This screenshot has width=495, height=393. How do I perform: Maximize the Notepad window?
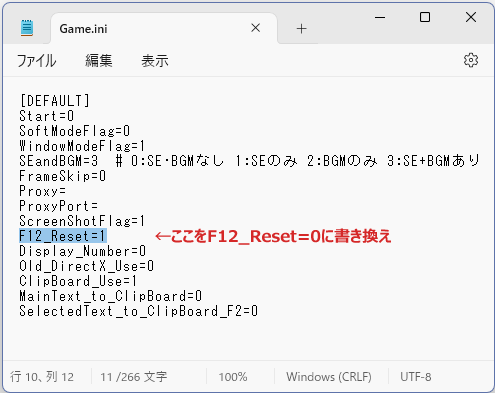click(425, 17)
